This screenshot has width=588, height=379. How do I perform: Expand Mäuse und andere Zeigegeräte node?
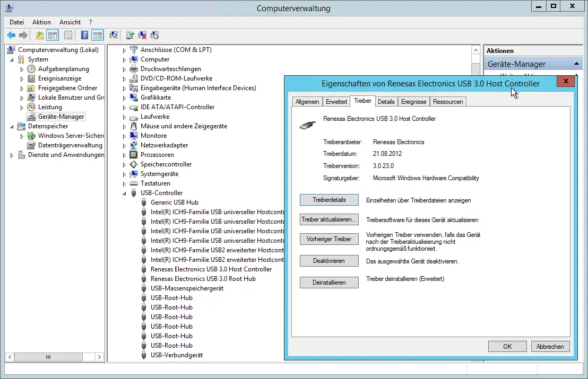click(124, 127)
